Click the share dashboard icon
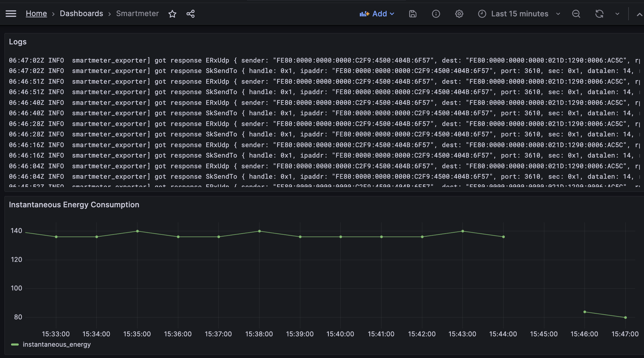This screenshot has width=644, height=358. (x=190, y=14)
